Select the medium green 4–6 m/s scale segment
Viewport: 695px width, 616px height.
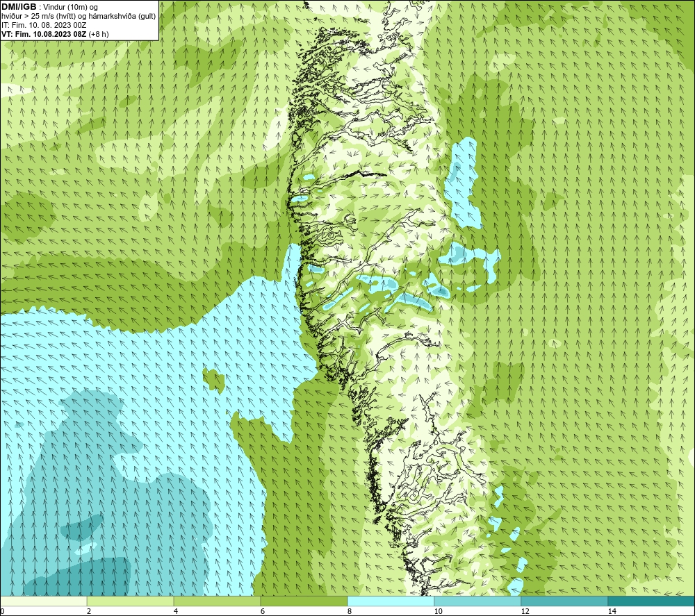coord(217,601)
